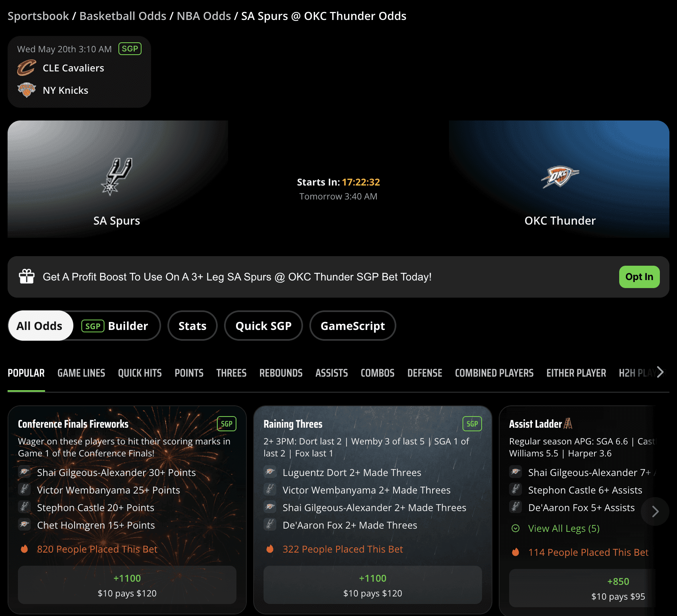This screenshot has height=616, width=677.
Task: Click the Thunder icon beside Chet Holmgren 15+ Points
Action: [24, 525]
